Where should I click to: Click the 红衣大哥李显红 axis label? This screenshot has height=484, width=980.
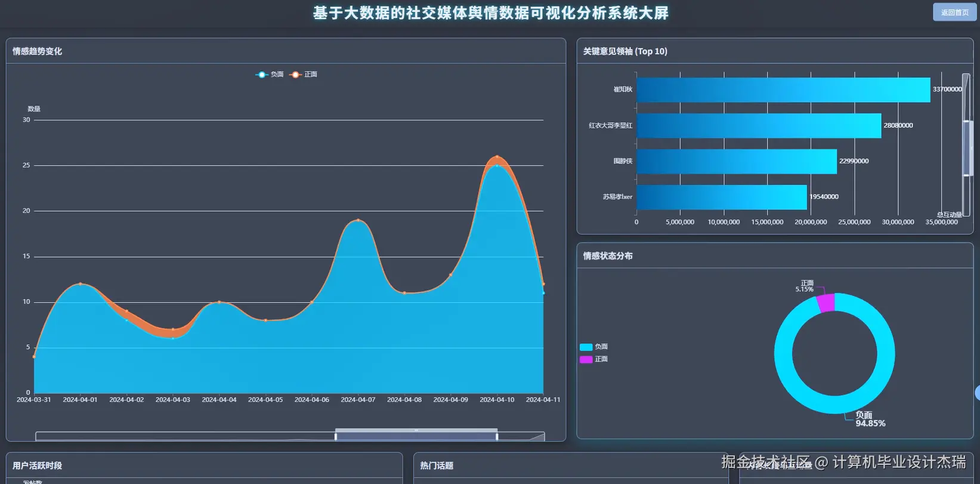(611, 125)
